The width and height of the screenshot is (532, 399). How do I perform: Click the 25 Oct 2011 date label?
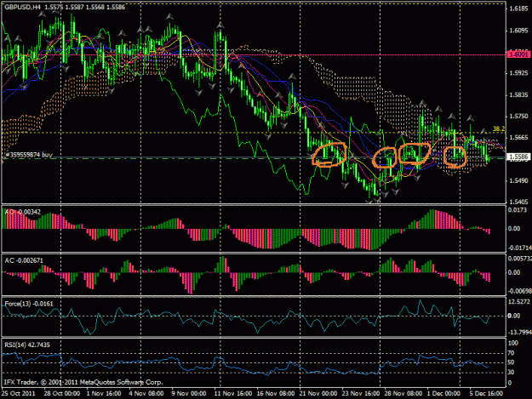[x=19, y=394]
